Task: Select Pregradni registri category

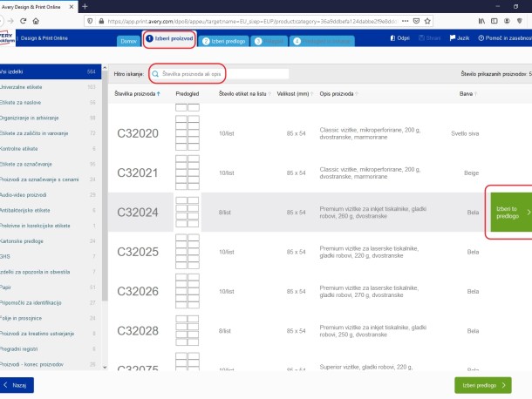Action: 51,348
